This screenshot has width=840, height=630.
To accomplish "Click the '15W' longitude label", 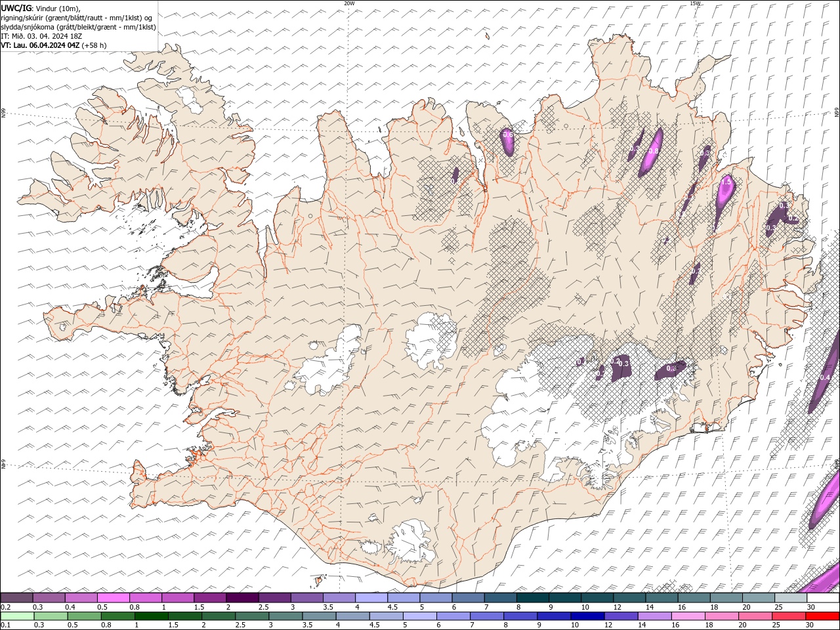I will click(x=695, y=3).
